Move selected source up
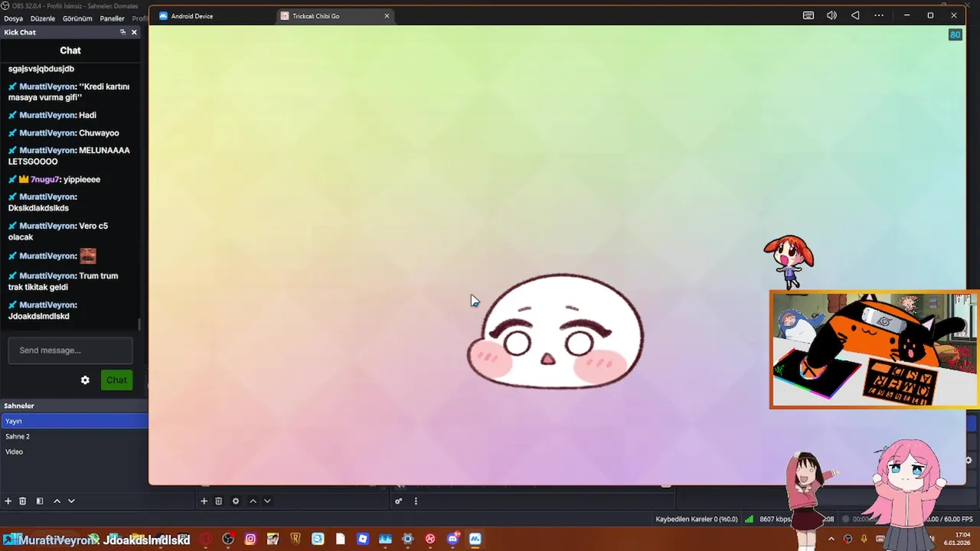The height and width of the screenshot is (551, 980). point(253,501)
